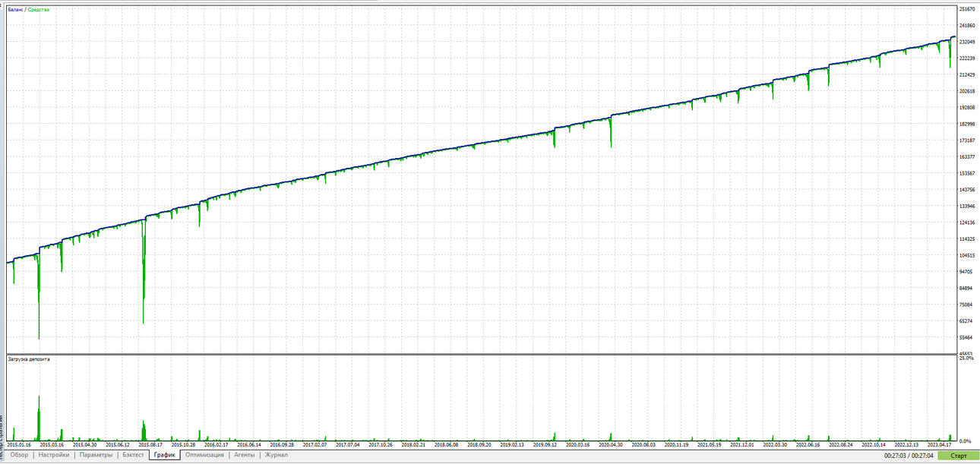The height and width of the screenshot is (464, 980).
Task: Click the 153567 axis value
Action: [967, 173]
